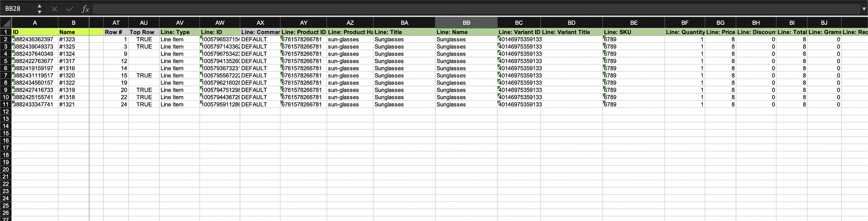Click the select all corner triangle
Viewport: 868px width, 221px height.
pyautogui.click(x=6, y=23)
